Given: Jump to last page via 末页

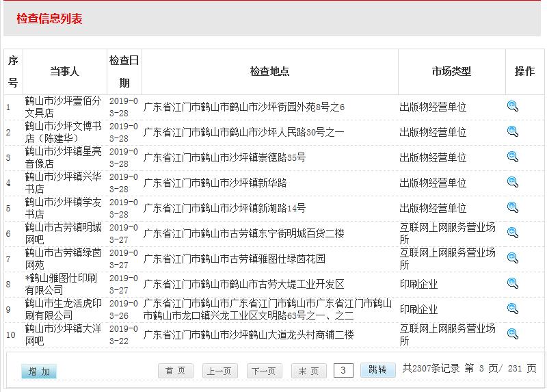Looking at the screenshot, I should click(308, 371).
